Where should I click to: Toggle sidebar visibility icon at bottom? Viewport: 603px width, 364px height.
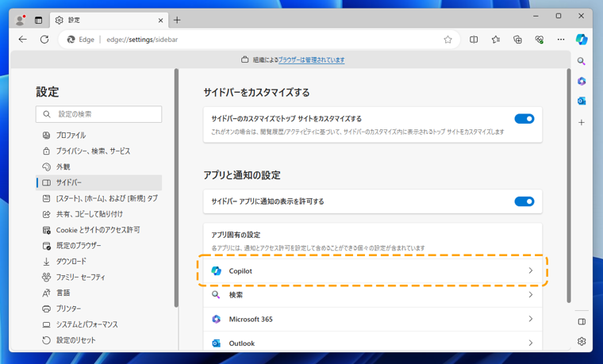(582, 322)
